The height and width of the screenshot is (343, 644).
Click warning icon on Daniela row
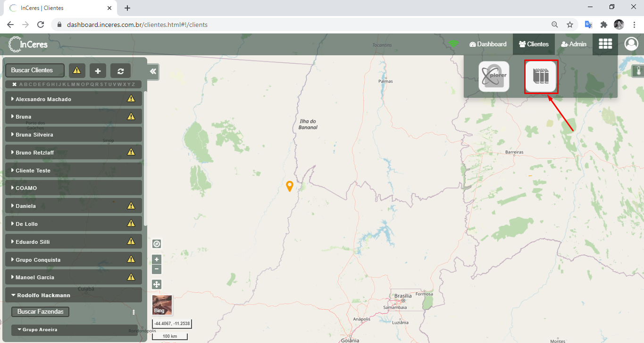[131, 206]
